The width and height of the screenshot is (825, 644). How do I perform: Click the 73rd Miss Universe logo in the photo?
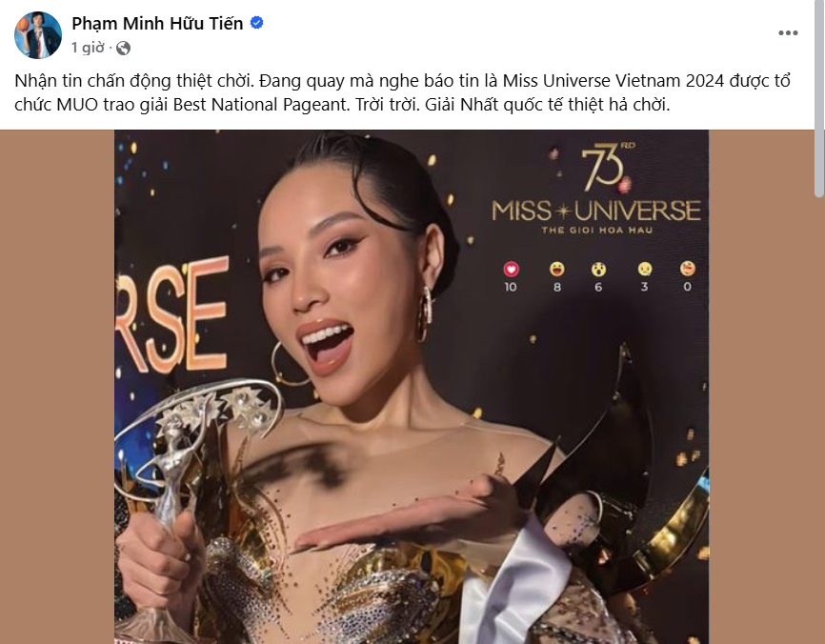click(596, 189)
